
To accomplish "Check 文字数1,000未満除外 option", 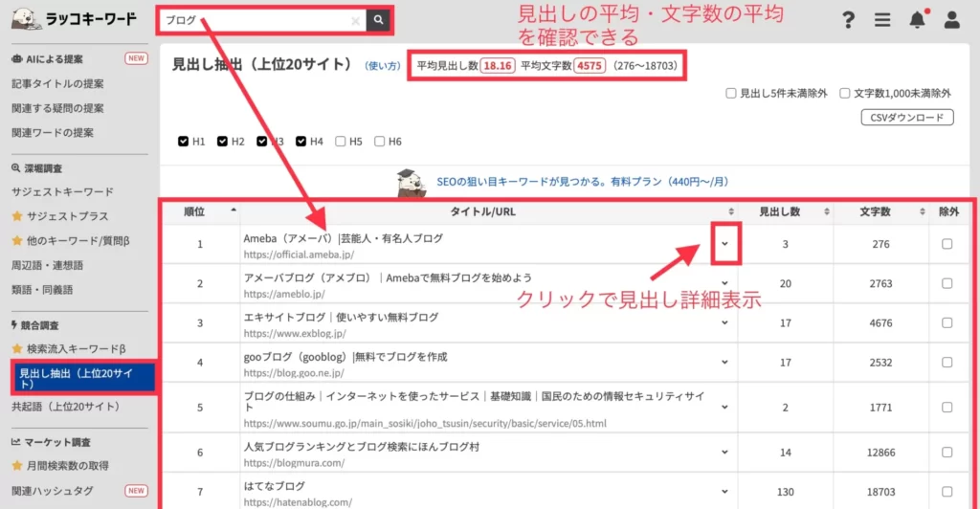I will (844, 93).
